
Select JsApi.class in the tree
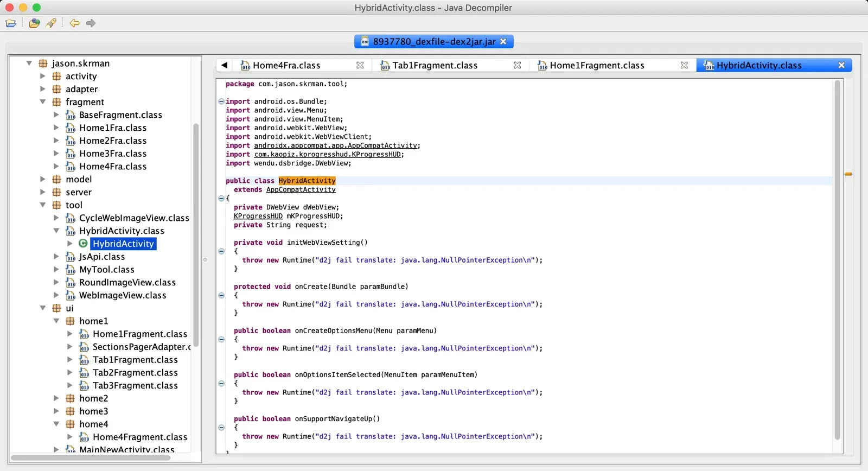click(x=102, y=257)
